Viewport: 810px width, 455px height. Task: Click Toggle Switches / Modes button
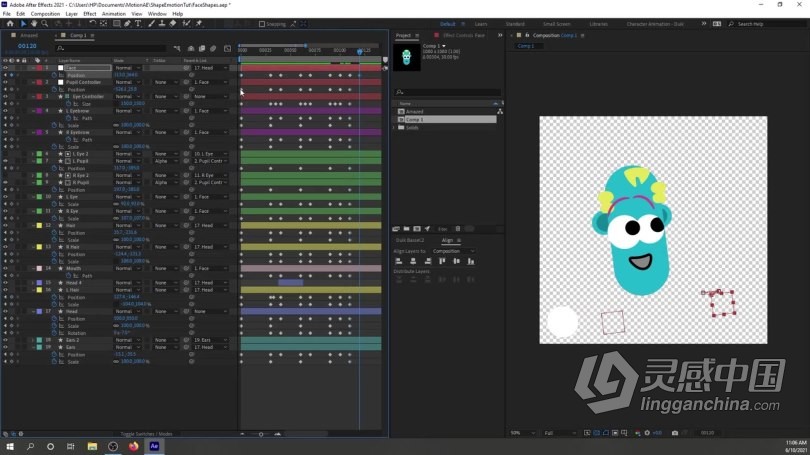point(146,434)
